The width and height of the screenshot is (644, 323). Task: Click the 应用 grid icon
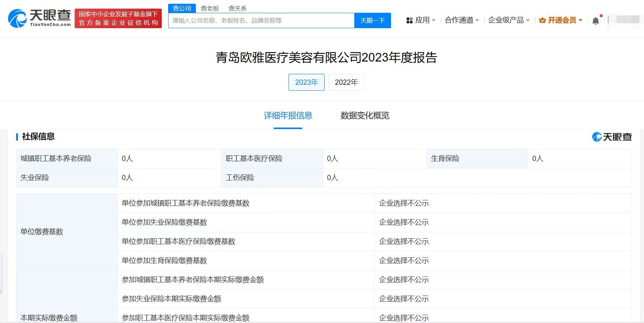tap(409, 20)
